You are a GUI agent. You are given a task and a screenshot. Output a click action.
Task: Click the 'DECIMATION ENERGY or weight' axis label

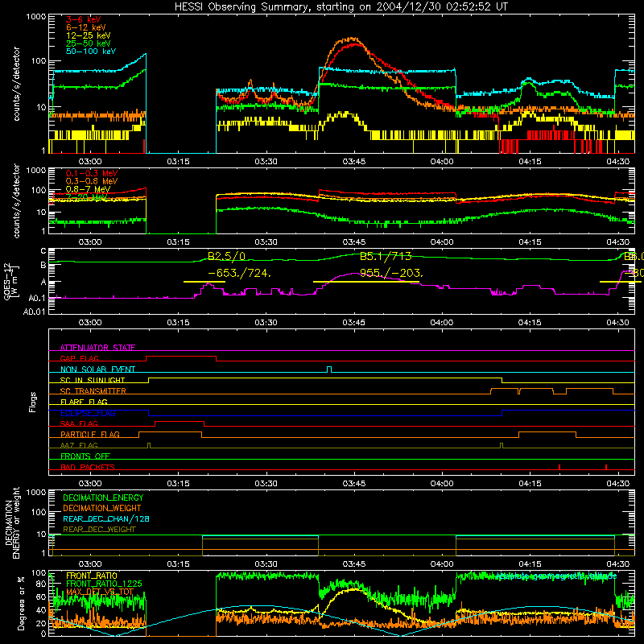[x=12, y=522]
